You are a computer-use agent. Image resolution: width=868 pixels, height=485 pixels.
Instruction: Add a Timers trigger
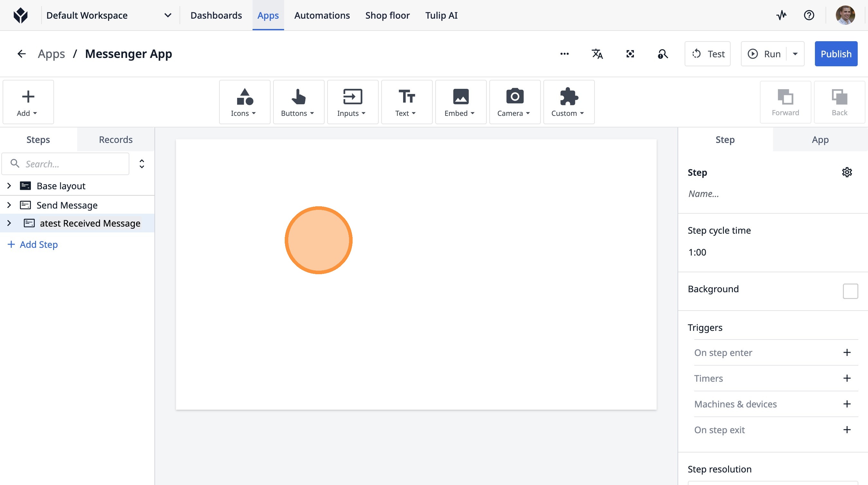847,378
